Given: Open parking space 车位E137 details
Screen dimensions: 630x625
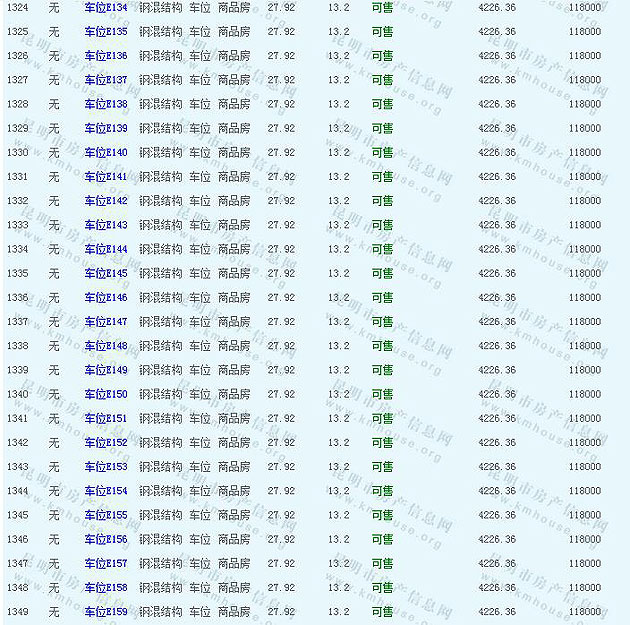Looking at the screenshot, I should click(x=105, y=80).
